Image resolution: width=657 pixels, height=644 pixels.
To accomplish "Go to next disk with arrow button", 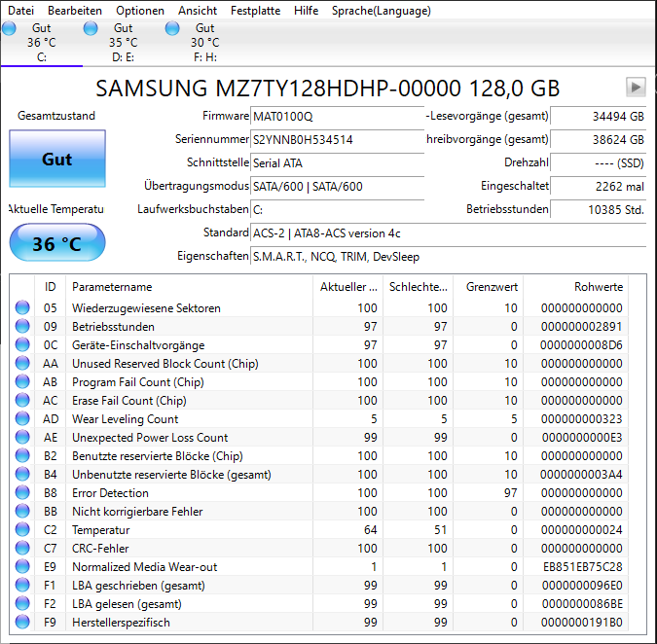I will pyautogui.click(x=636, y=88).
